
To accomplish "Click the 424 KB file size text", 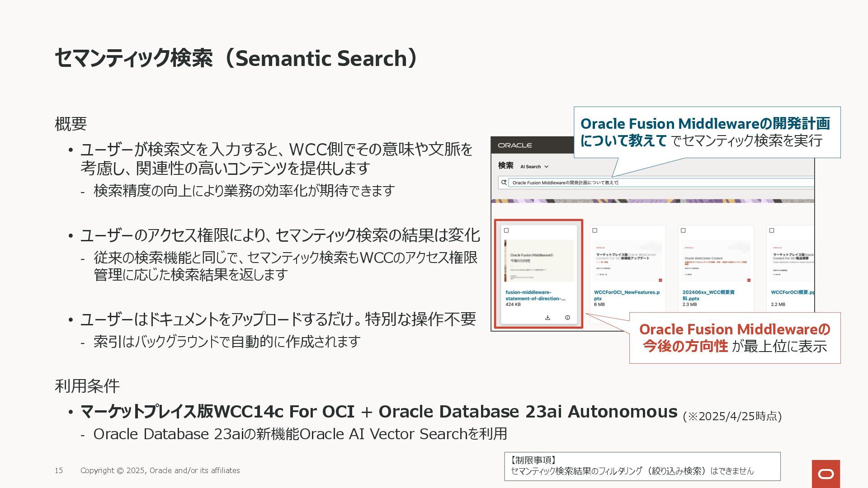I will [513, 305].
